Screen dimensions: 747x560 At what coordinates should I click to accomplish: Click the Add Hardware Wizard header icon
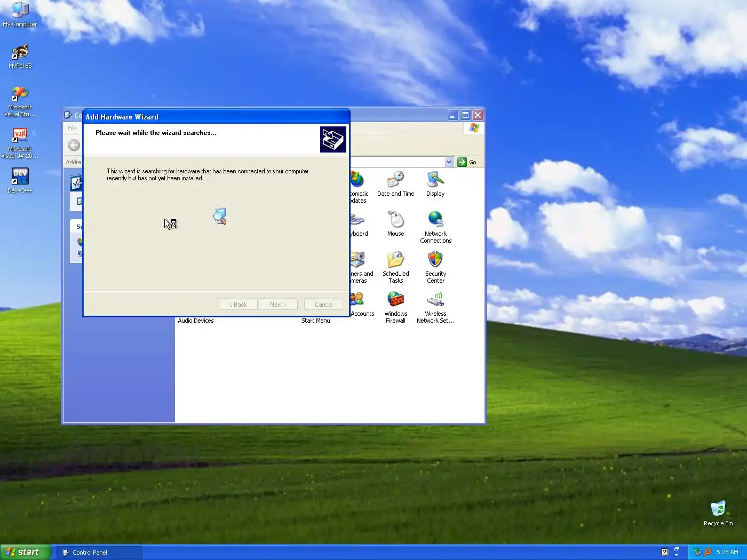point(333,139)
